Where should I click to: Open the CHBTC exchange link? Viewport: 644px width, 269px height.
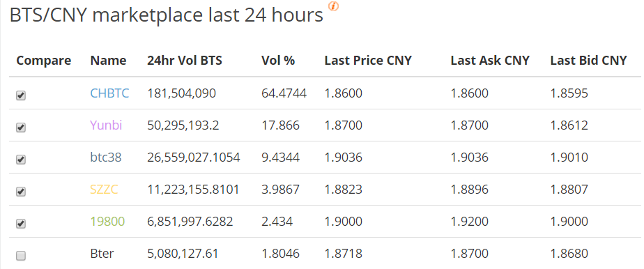pos(109,93)
